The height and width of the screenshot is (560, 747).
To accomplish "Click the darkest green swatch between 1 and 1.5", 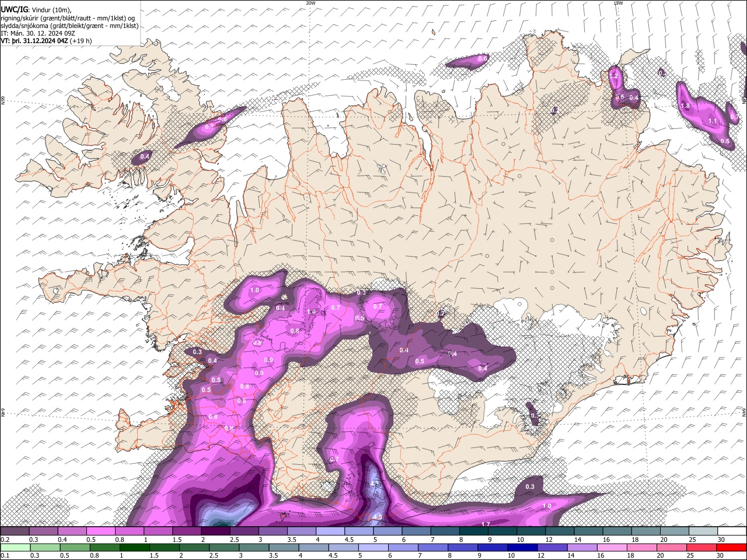I will pos(134,547).
